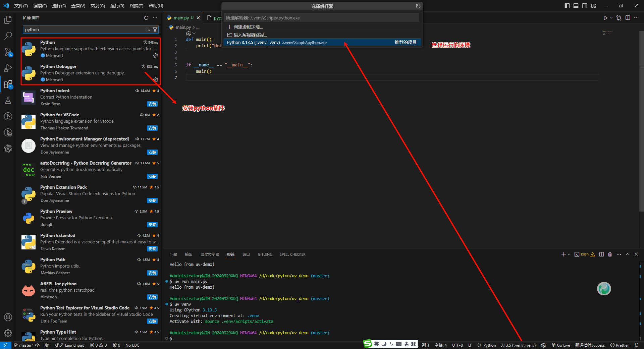This screenshot has height=349, width=644.
Task: Open 终端(T) menu
Action: click(137, 6)
